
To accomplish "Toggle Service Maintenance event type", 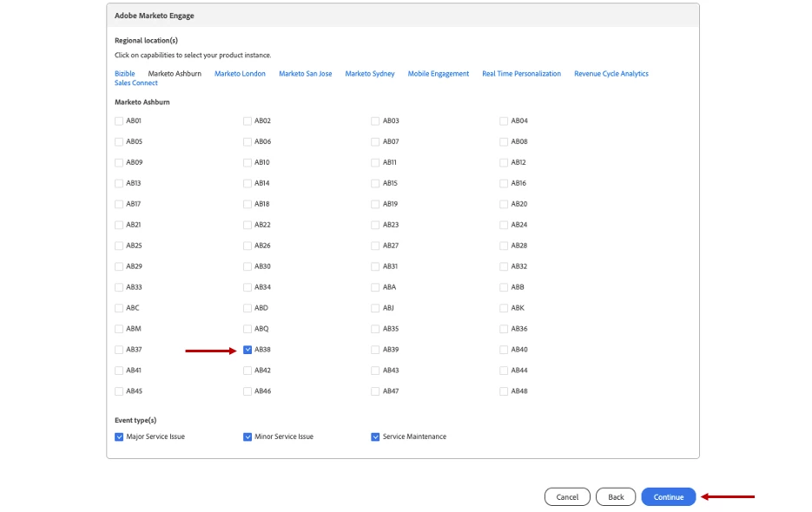I will [x=375, y=437].
